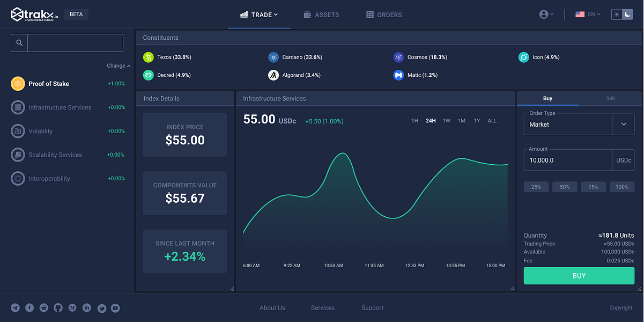Click the Since Last Month card
Image resolution: width=644 pixels, height=322 pixels.
point(185,251)
